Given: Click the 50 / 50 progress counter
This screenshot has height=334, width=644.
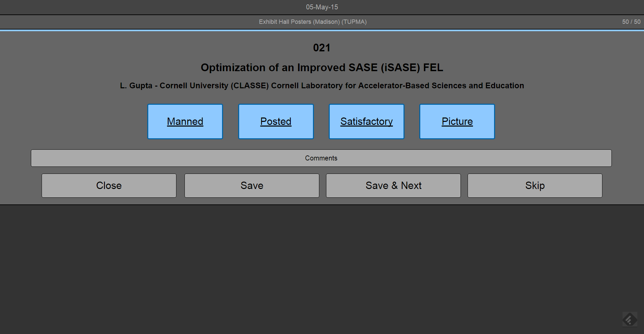Looking at the screenshot, I should click(x=631, y=22).
